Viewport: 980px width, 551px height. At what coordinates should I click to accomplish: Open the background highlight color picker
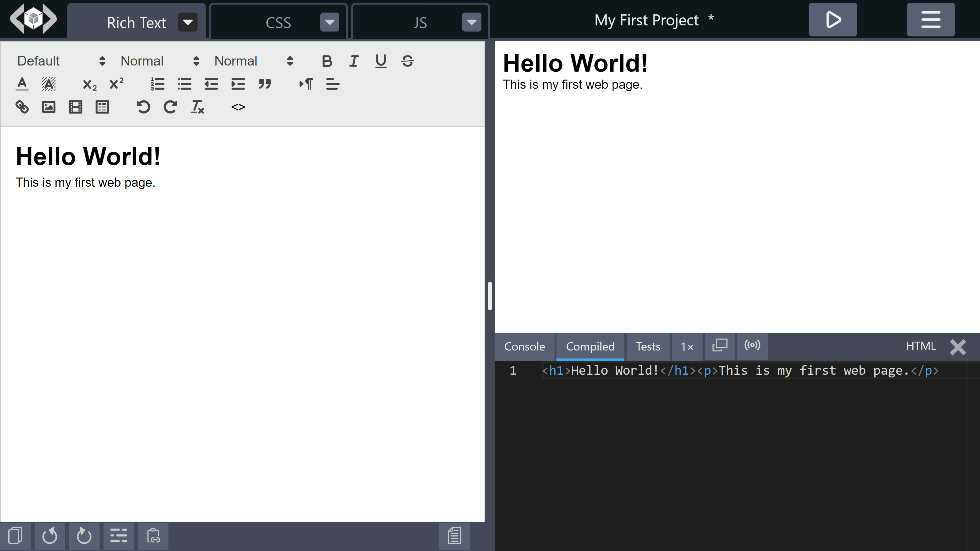click(x=49, y=84)
